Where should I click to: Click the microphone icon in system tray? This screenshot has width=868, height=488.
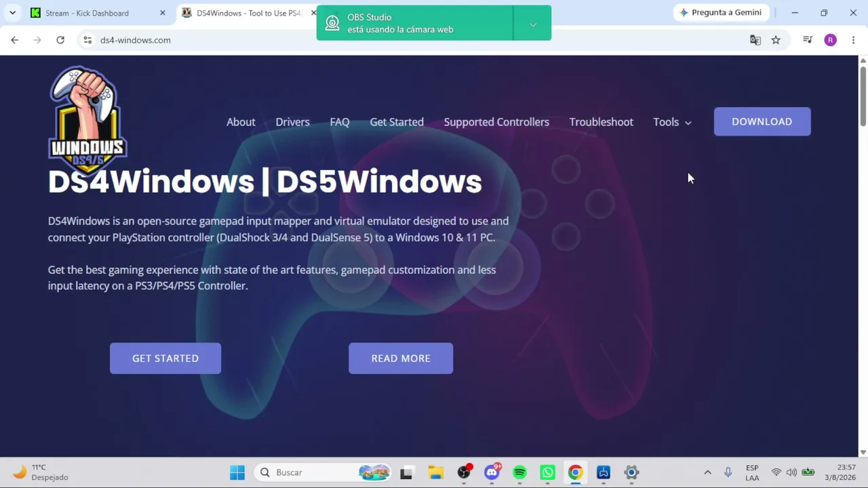[x=728, y=472]
